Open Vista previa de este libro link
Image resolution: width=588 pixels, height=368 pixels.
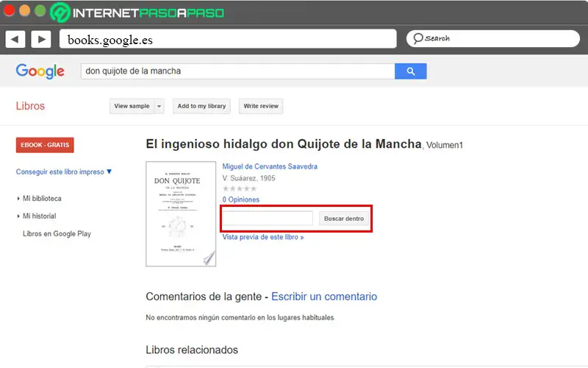tap(263, 237)
